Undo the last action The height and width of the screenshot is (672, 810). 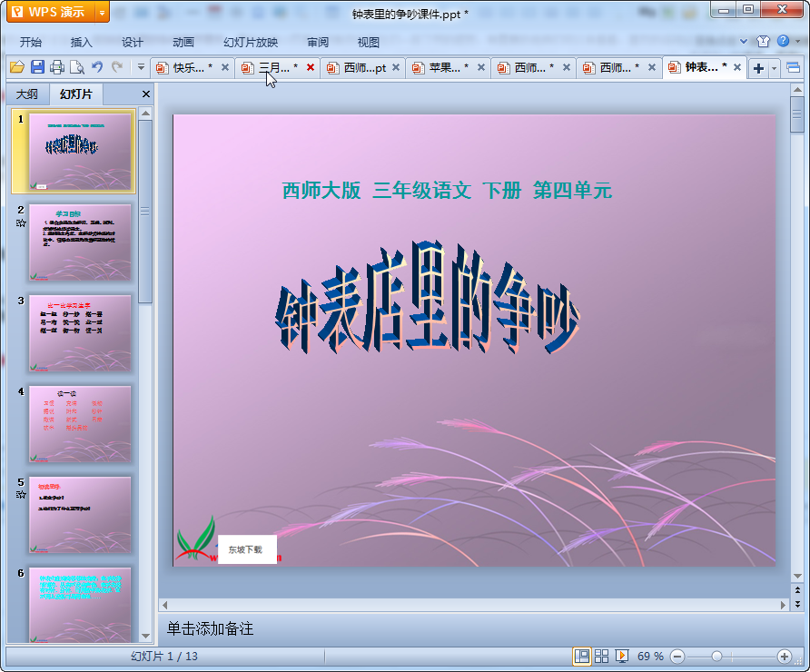pos(96,66)
